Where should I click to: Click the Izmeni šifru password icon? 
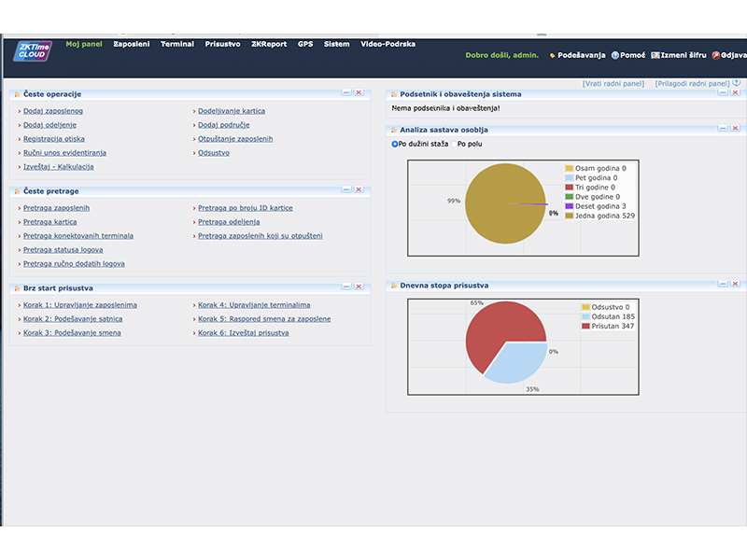[x=655, y=55]
